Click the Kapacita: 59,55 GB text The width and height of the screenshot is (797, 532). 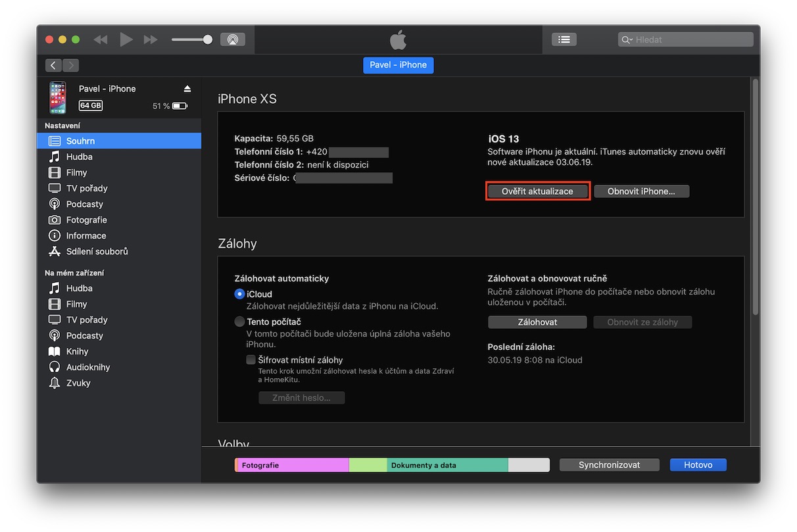click(274, 139)
